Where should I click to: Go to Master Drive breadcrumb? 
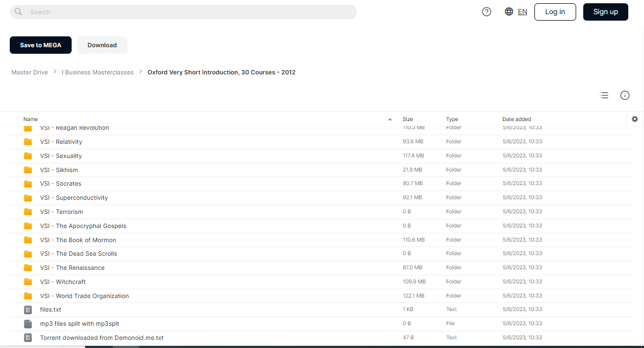(30, 72)
